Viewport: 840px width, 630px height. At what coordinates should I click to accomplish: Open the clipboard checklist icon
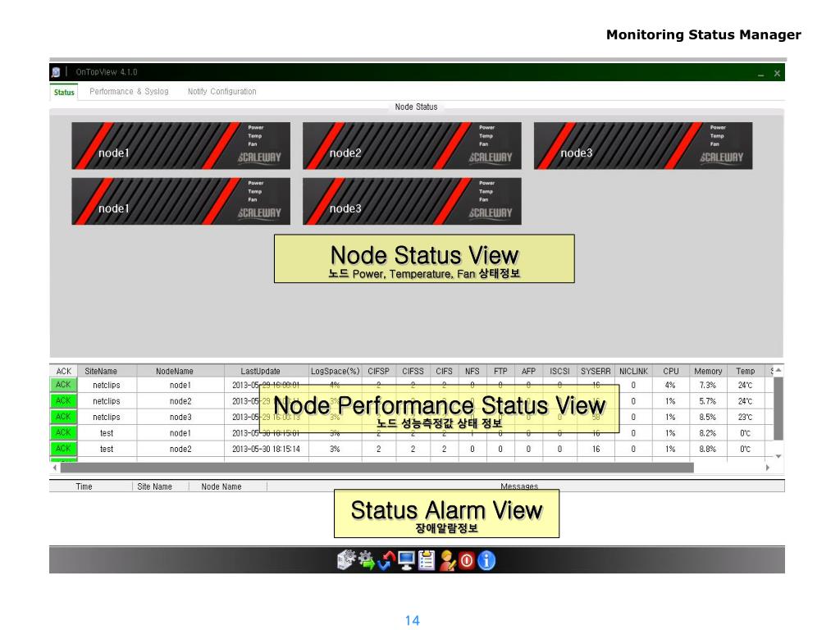pos(427,561)
